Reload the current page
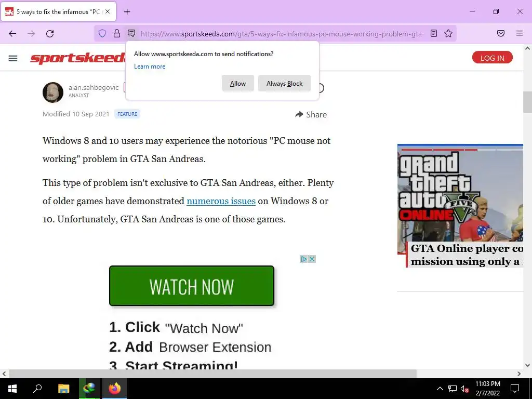Screen dimensions: 532x399 [x=50, y=34]
